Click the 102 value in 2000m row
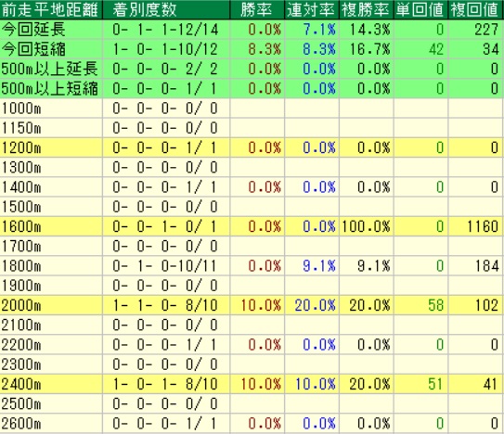This screenshot has height=434, width=504. tap(487, 305)
